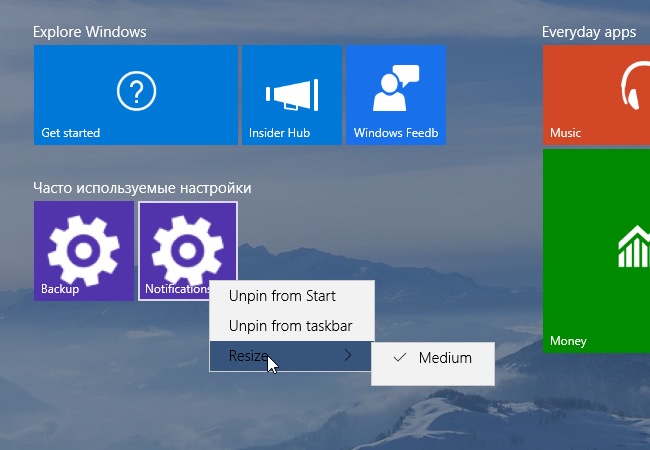Select the Notifications settings tile
The height and width of the screenshot is (450, 650).
point(188,251)
